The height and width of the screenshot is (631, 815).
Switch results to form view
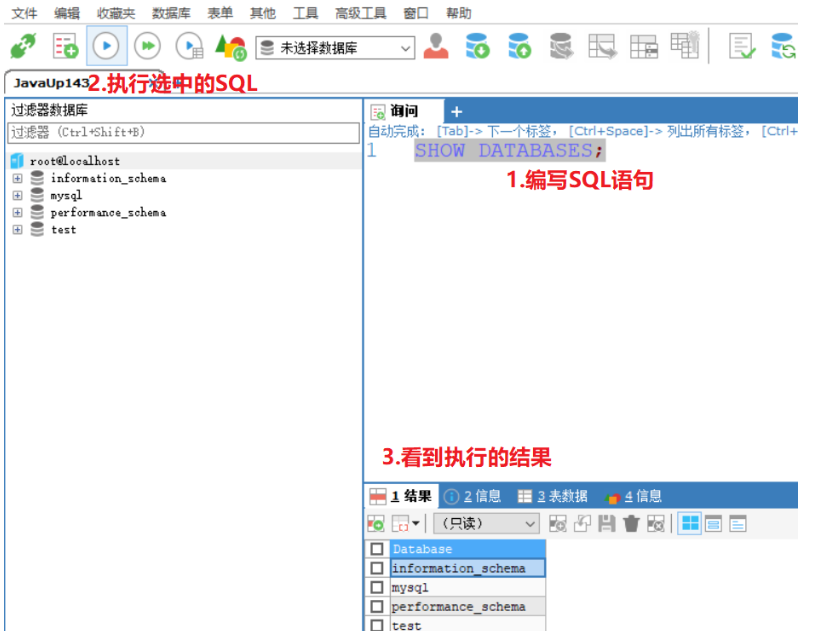(x=713, y=523)
